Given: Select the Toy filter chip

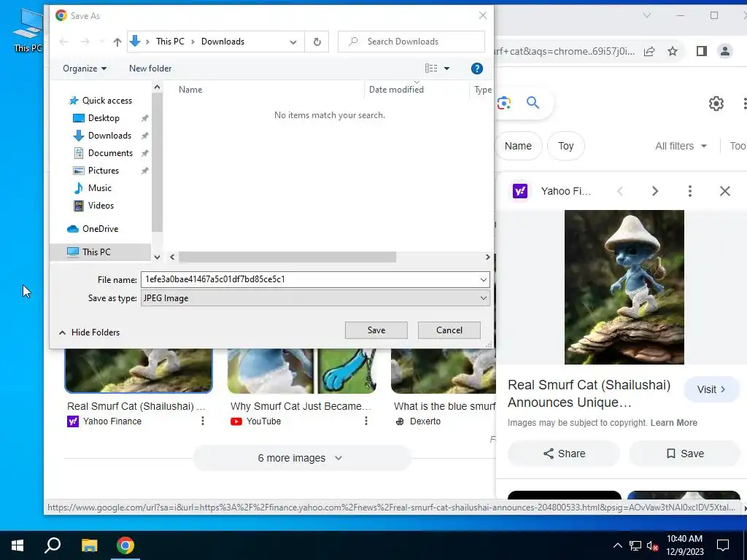Looking at the screenshot, I should coord(566,146).
